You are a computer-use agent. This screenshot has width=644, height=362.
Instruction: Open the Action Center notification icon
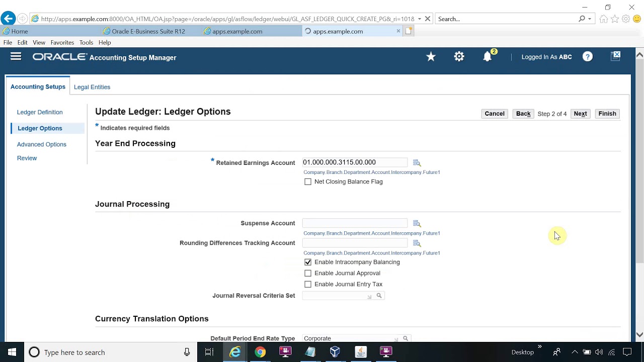pyautogui.click(x=627, y=352)
